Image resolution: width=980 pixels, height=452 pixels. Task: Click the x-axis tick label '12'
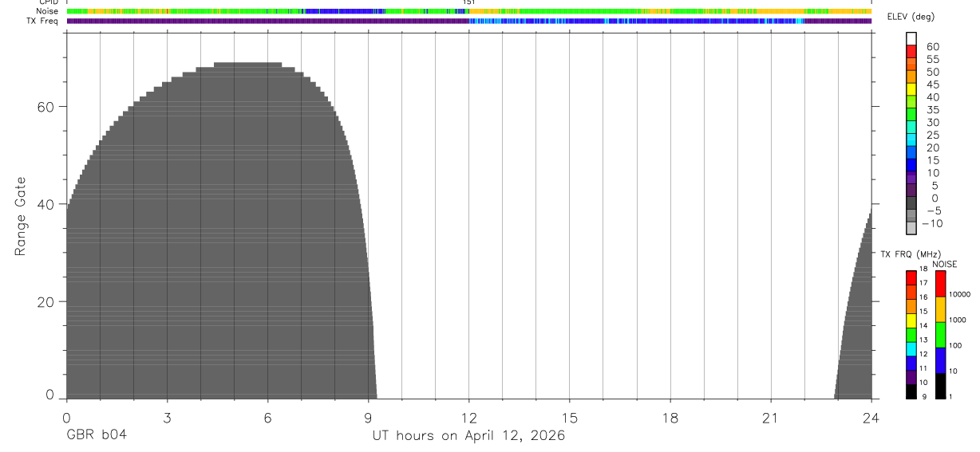[x=469, y=418]
